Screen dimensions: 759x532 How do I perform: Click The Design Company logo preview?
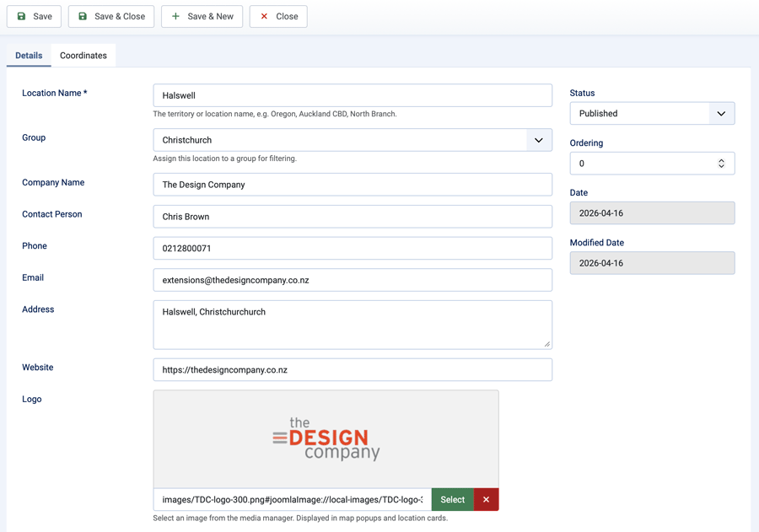pos(326,439)
